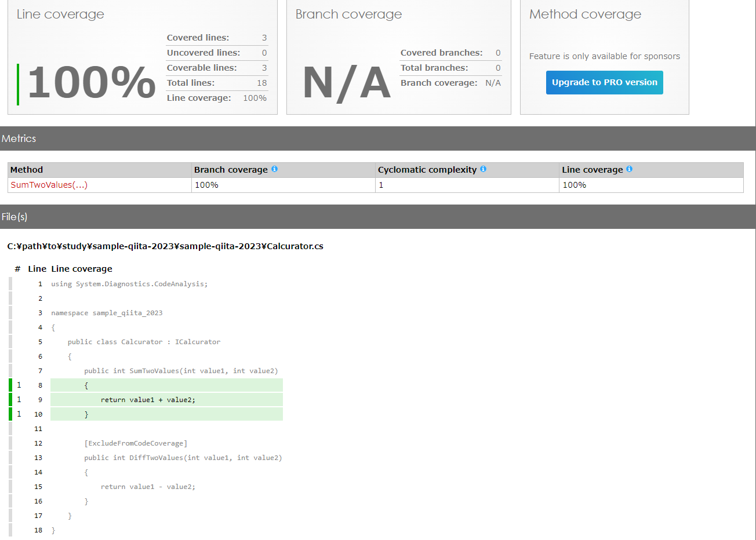Click Upgrade to PRO version button
Image resolution: width=756 pixels, height=540 pixels.
click(604, 82)
